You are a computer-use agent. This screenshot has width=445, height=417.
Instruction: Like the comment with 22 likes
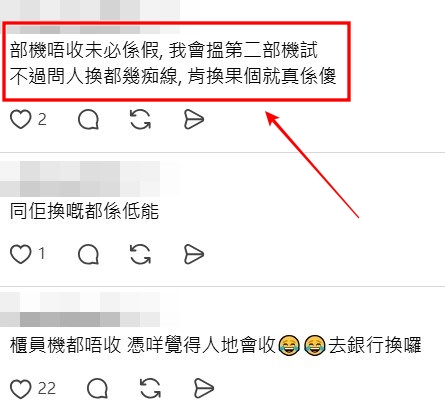(21, 389)
